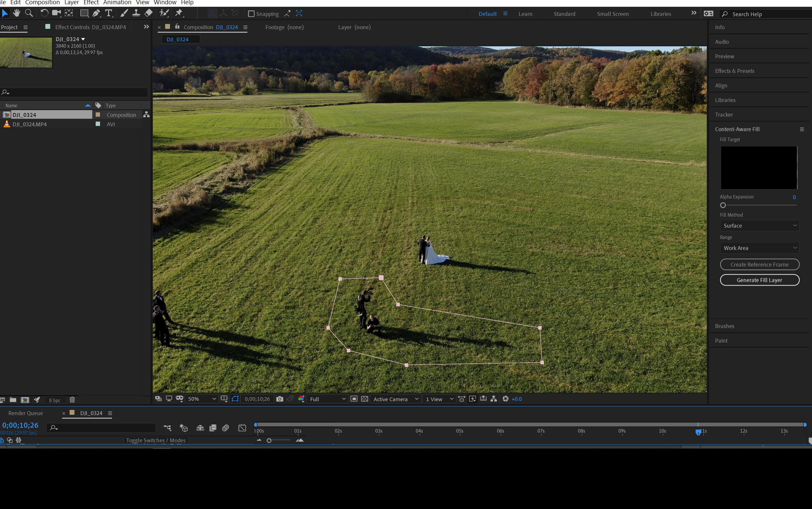This screenshot has height=509, width=812.
Task: Select the Hand tool
Action: [16, 13]
